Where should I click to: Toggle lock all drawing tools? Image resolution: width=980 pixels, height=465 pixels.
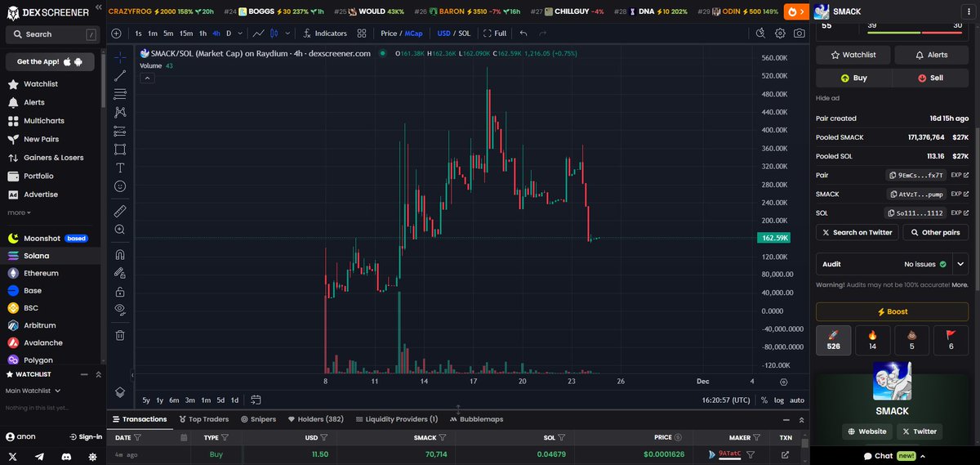pos(120,292)
